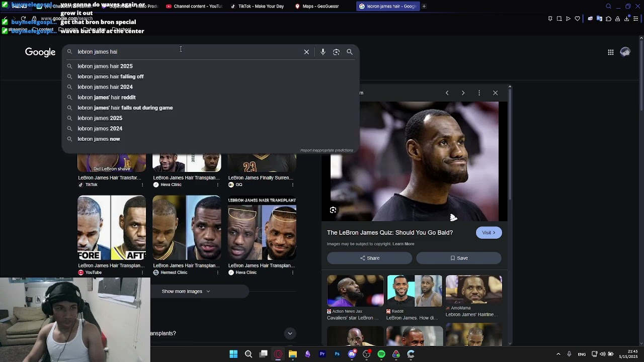The height and width of the screenshot is (362, 644).
Task: Click Visit button for LeBron quiz
Action: 489,233
